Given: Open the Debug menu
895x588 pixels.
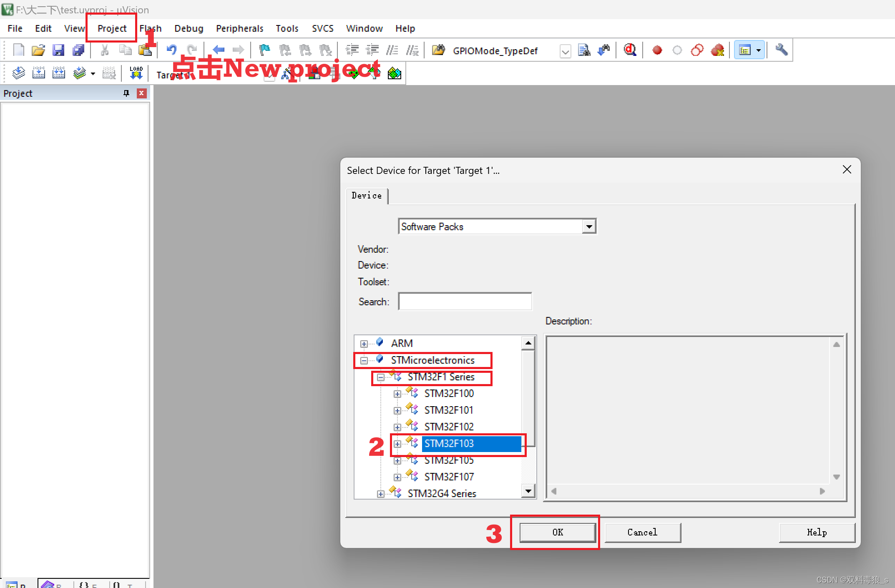Looking at the screenshot, I should [188, 28].
